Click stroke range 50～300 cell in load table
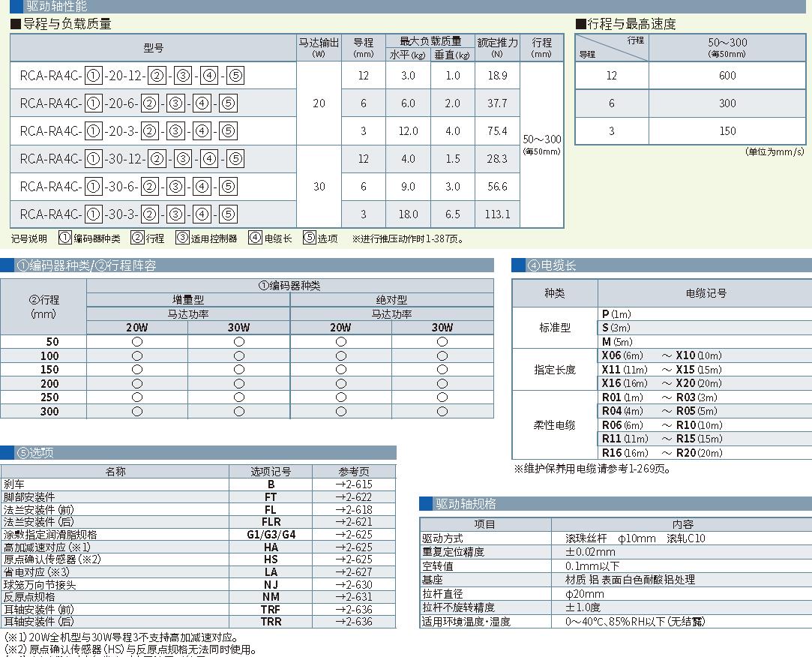The width and height of the screenshot is (812, 657). coord(541,145)
